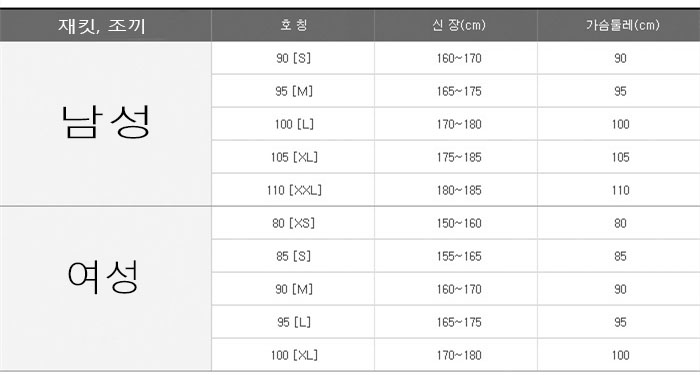
Task: Click the 100 [XL] women's size cell
Action: pos(293,355)
